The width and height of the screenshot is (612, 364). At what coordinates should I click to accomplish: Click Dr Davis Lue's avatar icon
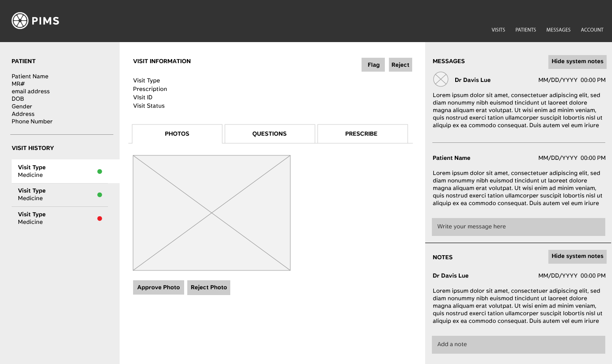pyautogui.click(x=440, y=79)
